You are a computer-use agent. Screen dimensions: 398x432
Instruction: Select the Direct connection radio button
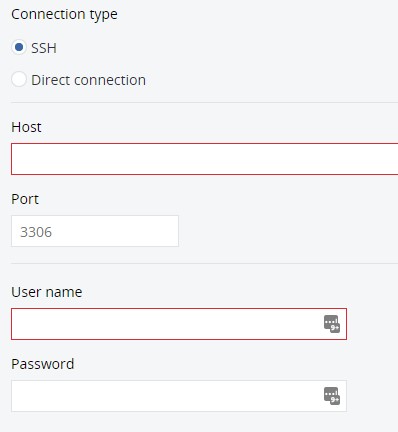tap(19, 80)
